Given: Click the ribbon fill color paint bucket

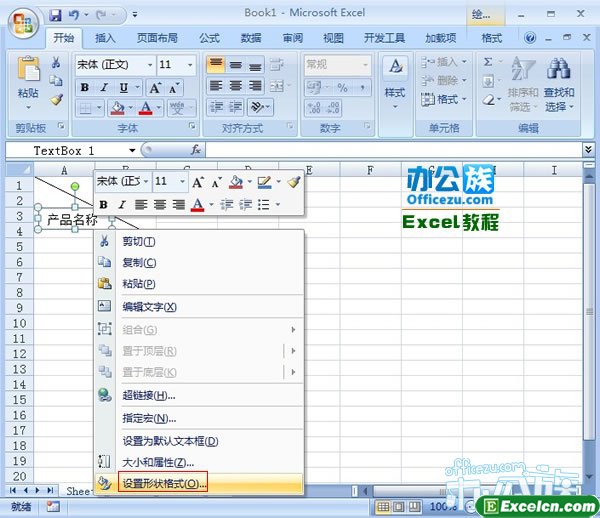Looking at the screenshot, I should (117, 108).
